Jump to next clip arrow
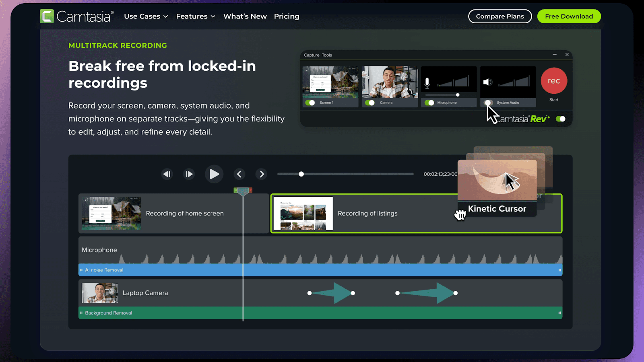Screen dimensions: 644x362 coord(262,174)
